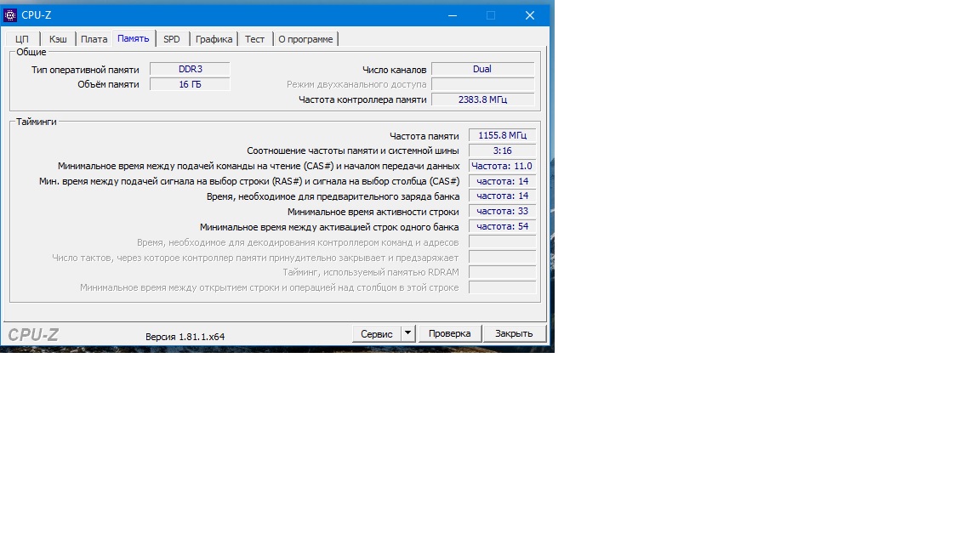
Task: Click the Тип оперативной памяти label
Action: click(85, 70)
